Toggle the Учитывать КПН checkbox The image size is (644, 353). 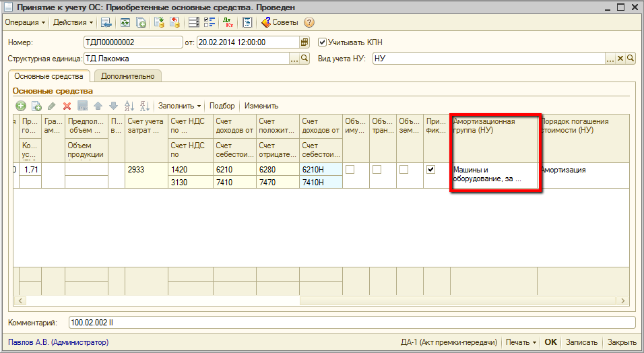[x=322, y=42]
